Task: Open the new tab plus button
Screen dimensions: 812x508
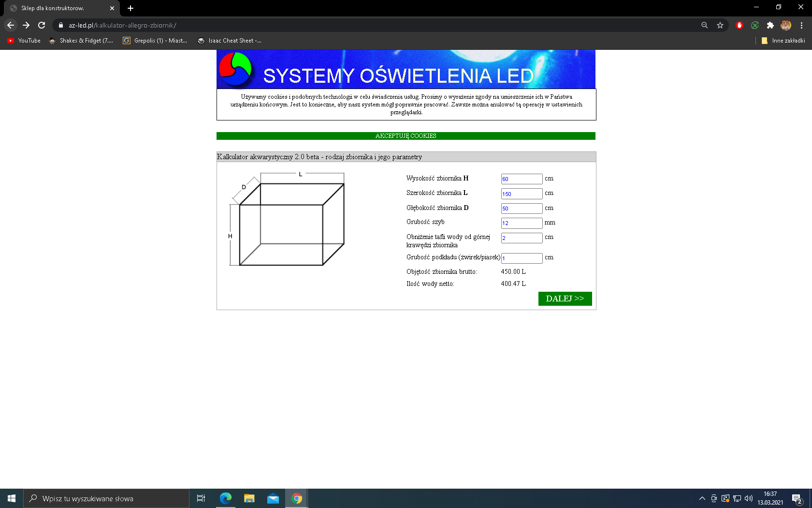Action: (130, 8)
